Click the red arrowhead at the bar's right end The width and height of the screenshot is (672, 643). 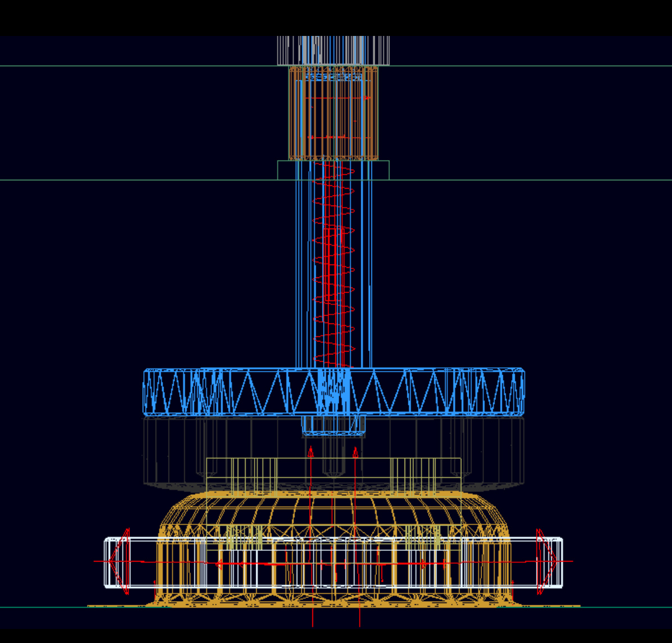tap(547, 561)
